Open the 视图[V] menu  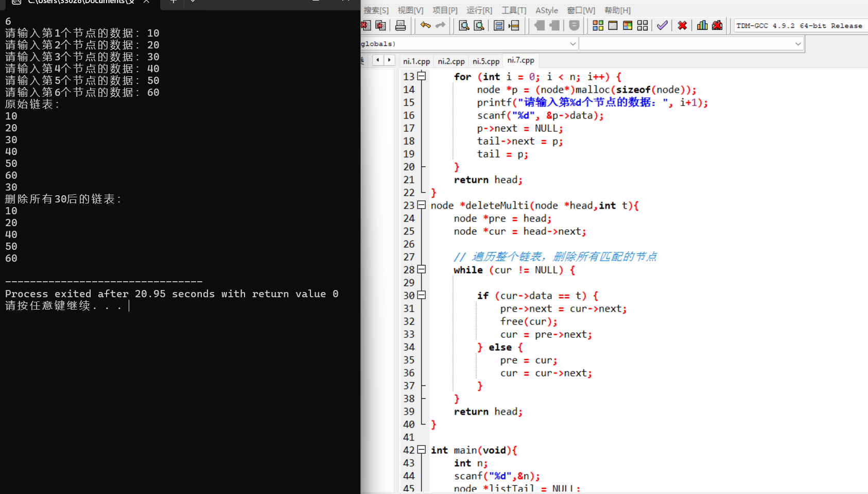pyautogui.click(x=410, y=10)
